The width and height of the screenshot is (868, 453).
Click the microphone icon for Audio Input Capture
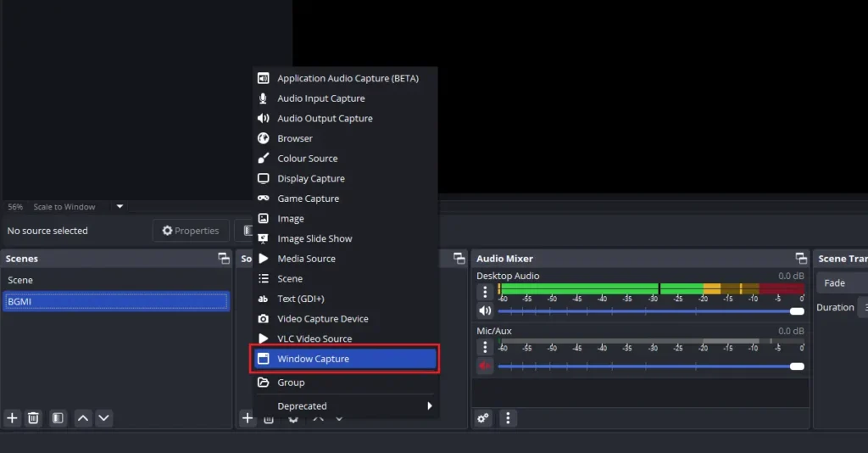coord(263,98)
